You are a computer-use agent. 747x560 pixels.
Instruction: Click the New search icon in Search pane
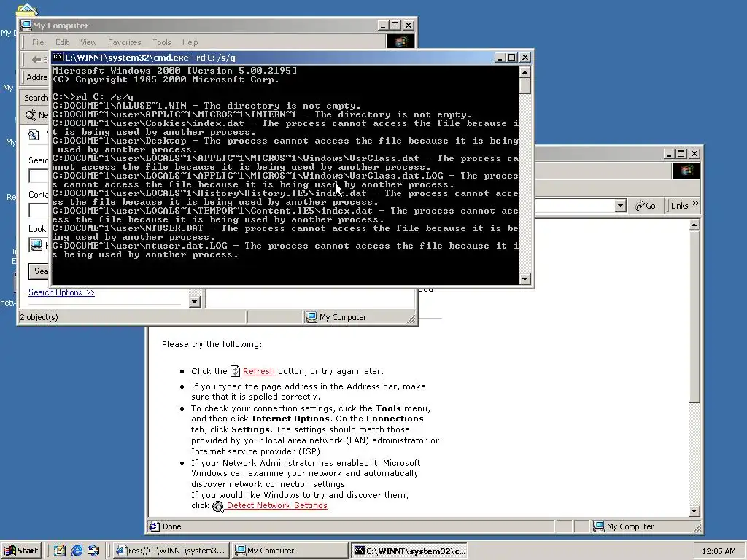click(31, 114)
